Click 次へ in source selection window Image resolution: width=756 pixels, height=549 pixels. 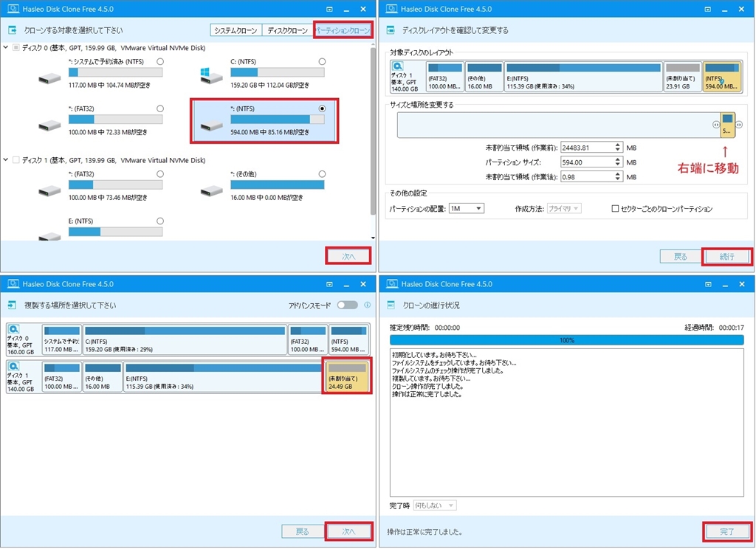click(348, 257)
